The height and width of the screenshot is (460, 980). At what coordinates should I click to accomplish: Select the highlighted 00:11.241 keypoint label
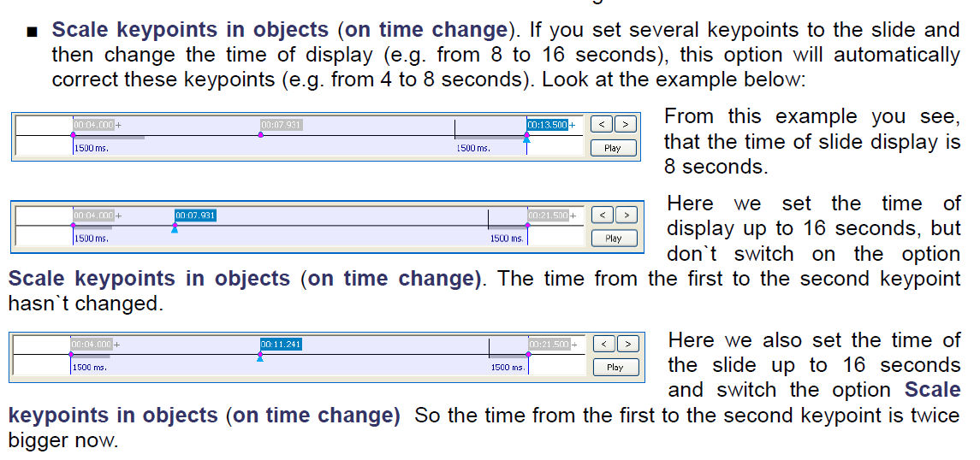point(281,344)
